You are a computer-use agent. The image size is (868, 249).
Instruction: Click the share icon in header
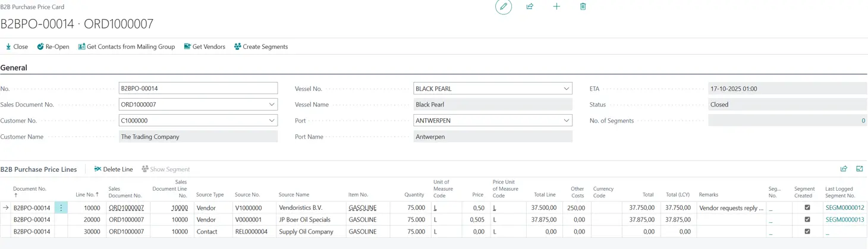pyautogui.click(x=530, y=7)
